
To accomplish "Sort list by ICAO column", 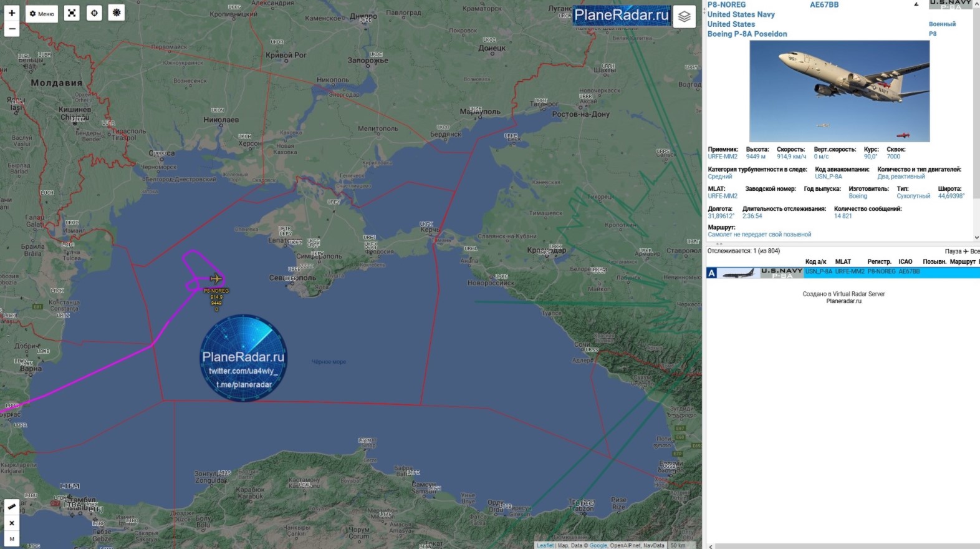I will (905, 262).
